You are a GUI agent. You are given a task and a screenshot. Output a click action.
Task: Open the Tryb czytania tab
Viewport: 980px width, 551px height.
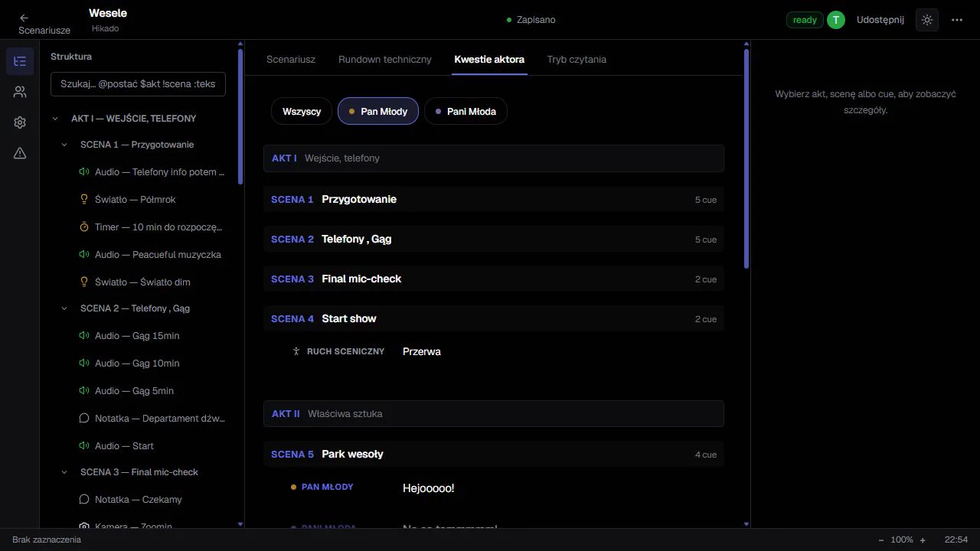577,59
